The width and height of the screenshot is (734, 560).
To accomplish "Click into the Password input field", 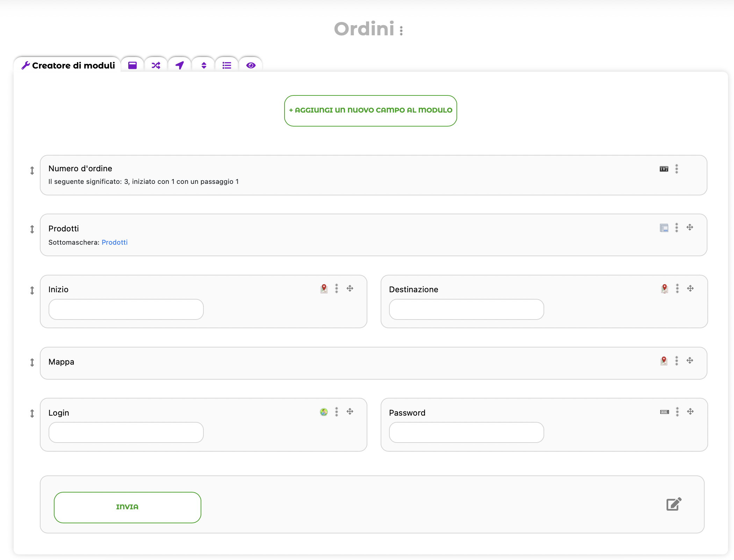I will pos(467,432).
